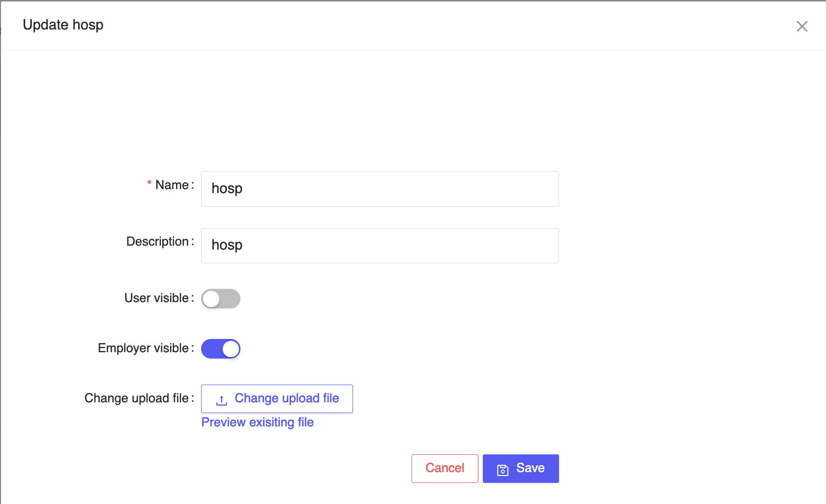The width and height of the screenshot is (826, 504).
Task: Disable the Employer visible switch
Action: click(x=221, y=349)
